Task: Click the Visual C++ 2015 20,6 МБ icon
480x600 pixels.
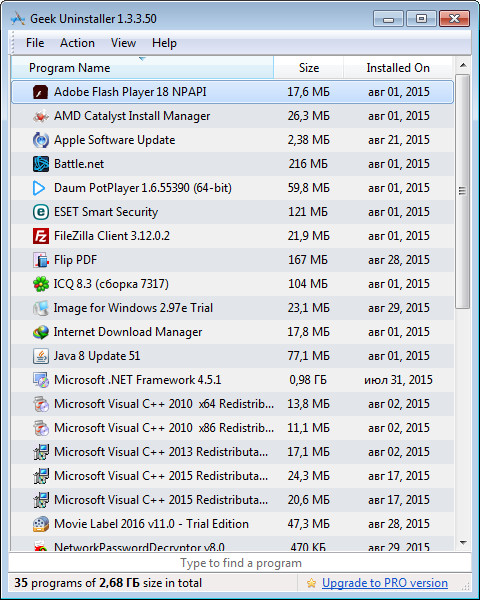Action: pos(41,500)
